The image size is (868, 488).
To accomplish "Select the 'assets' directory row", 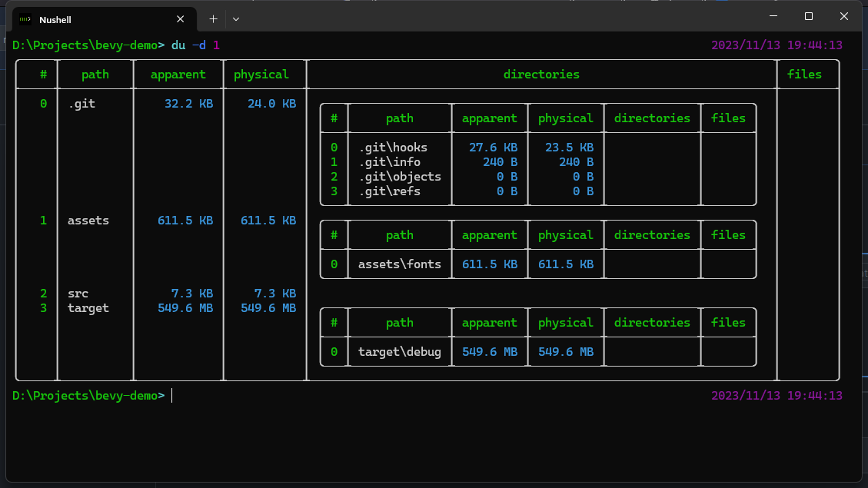I will tap(88, 221).
